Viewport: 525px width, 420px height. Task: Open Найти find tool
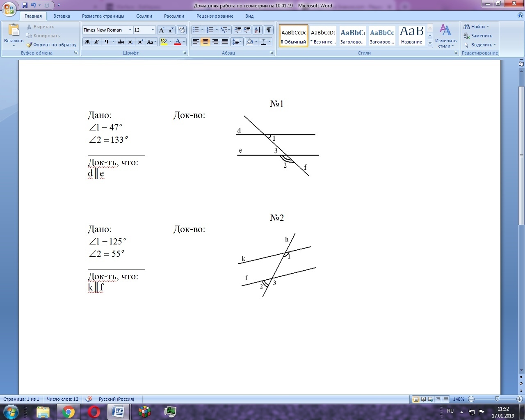pyautogui.click(x=476, y=27)
